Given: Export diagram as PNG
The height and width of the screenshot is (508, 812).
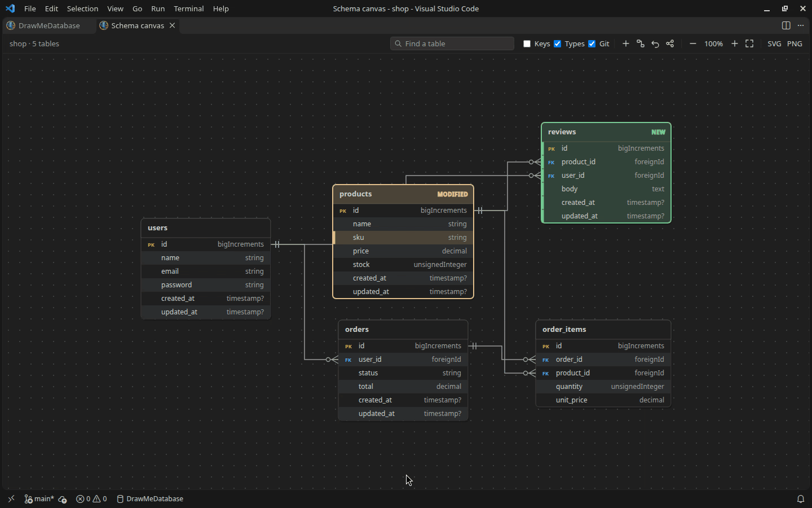Looking at the screenshot, I should (795, 43).
